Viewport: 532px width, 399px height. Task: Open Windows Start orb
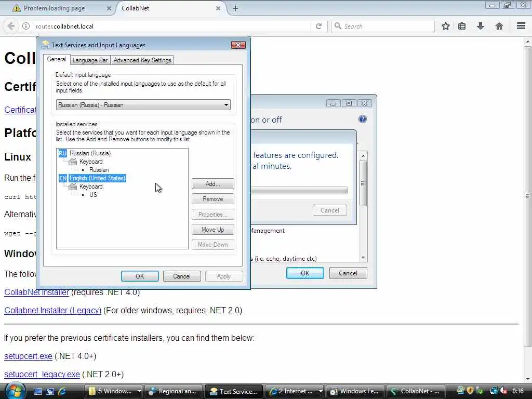pyautogui.click(x=15, y=391)
